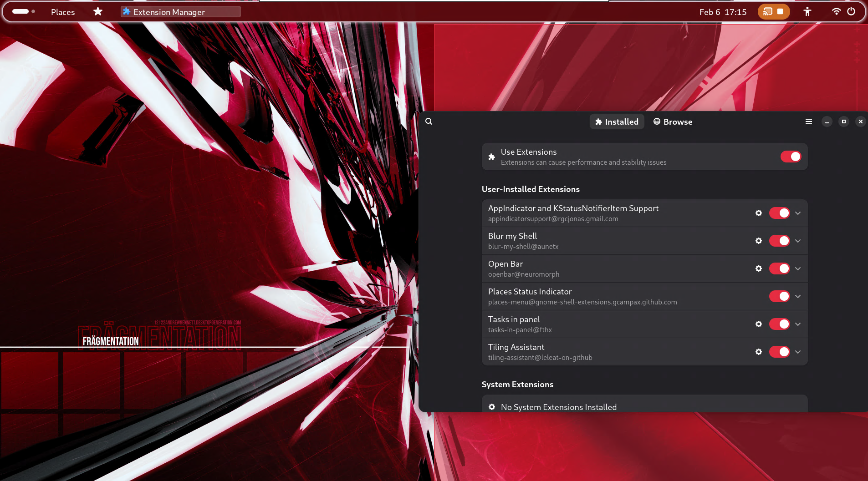Click the System Extensions heading
The width and height of the screenshot is (868, 481).
click(x=517, y=385)
